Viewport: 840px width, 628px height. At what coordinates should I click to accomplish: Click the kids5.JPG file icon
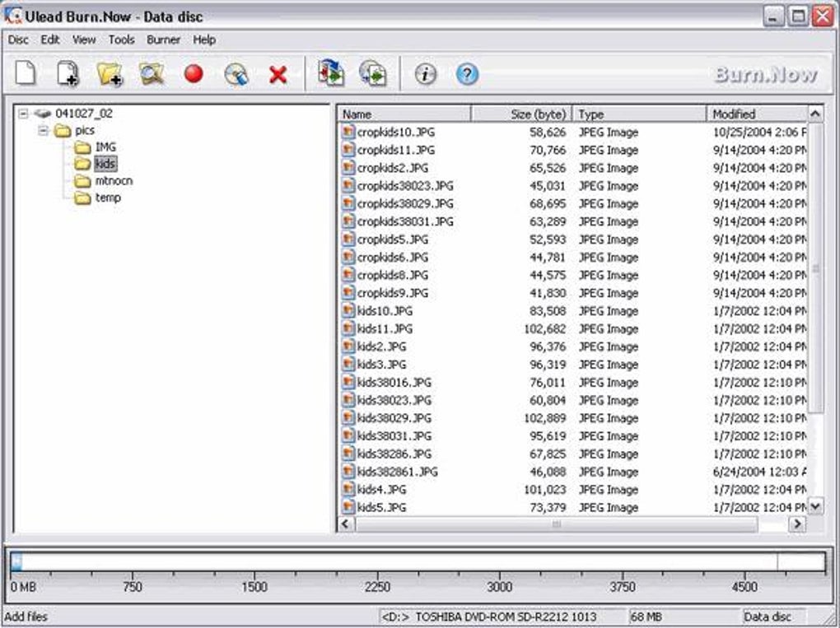[x=348, y=506]
